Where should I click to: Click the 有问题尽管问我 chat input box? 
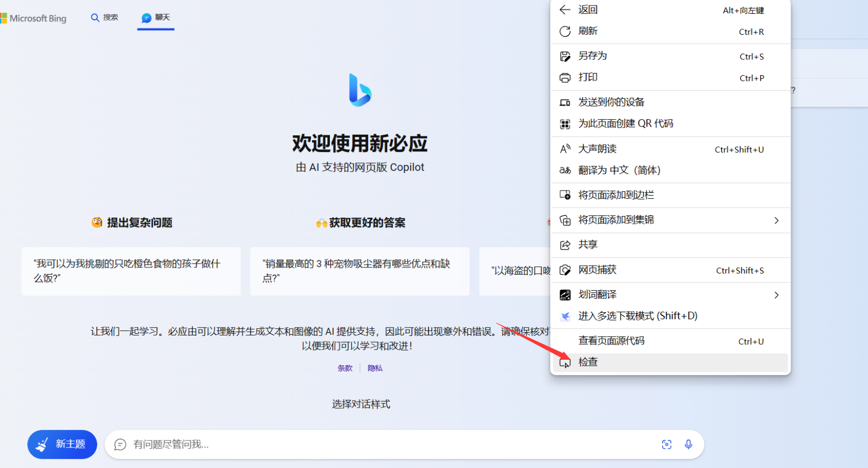pos(404,444)
